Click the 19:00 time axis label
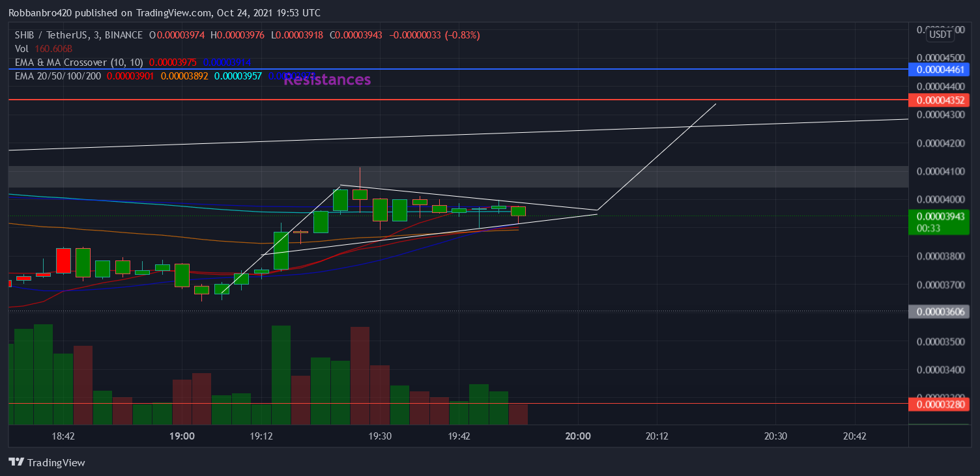The width and height of the screenshot is (980, 476). (182, 436)
